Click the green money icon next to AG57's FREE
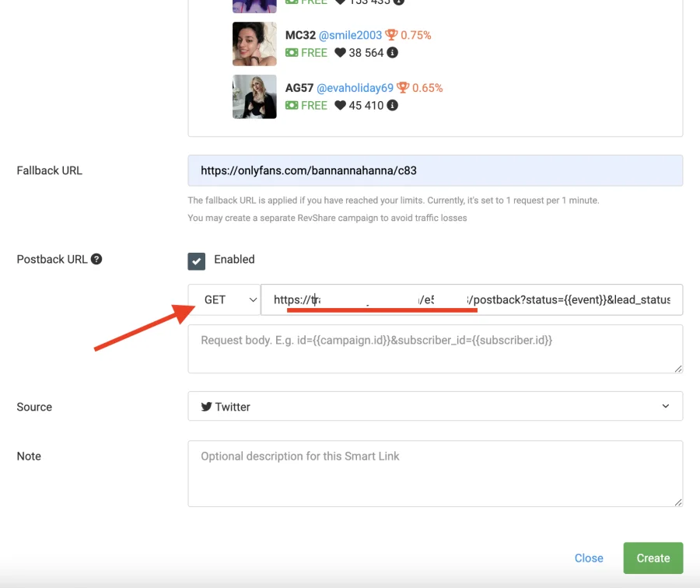The height and width of the screenshot is (588, 700). pos(292,106)
